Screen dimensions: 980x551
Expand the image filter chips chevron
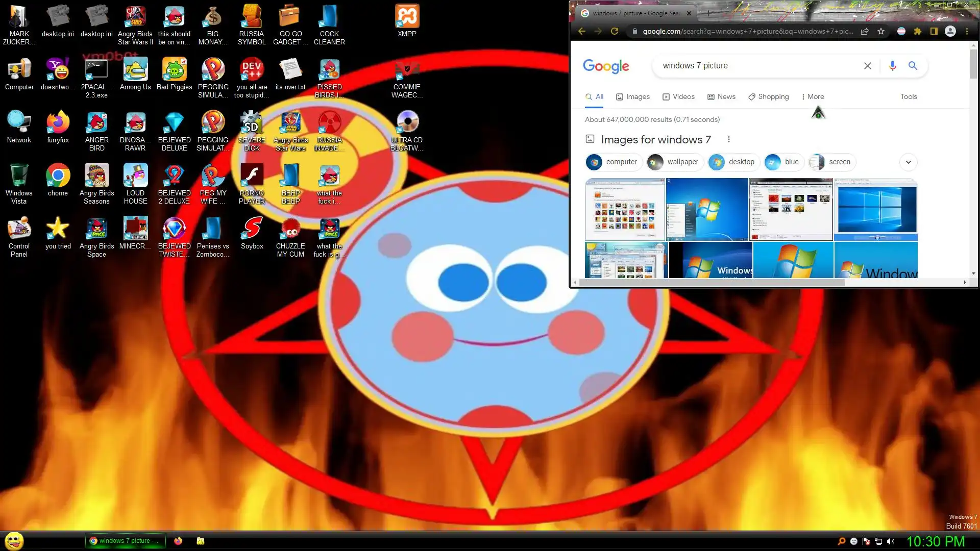[x=908, y=162]
